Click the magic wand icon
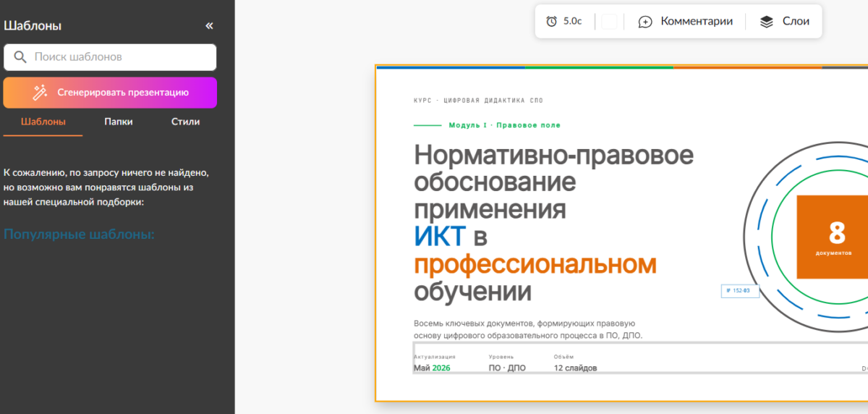The image size is (868, 414). point(40,92)
